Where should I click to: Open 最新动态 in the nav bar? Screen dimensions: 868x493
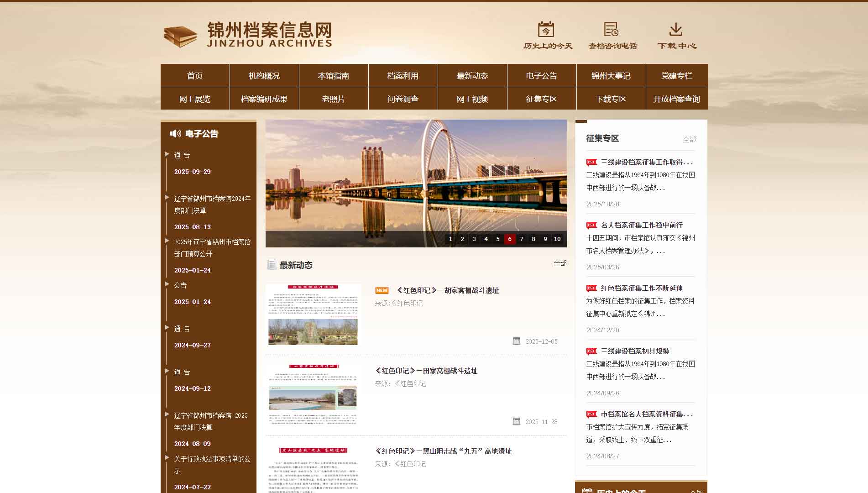(x=472, y=75)
